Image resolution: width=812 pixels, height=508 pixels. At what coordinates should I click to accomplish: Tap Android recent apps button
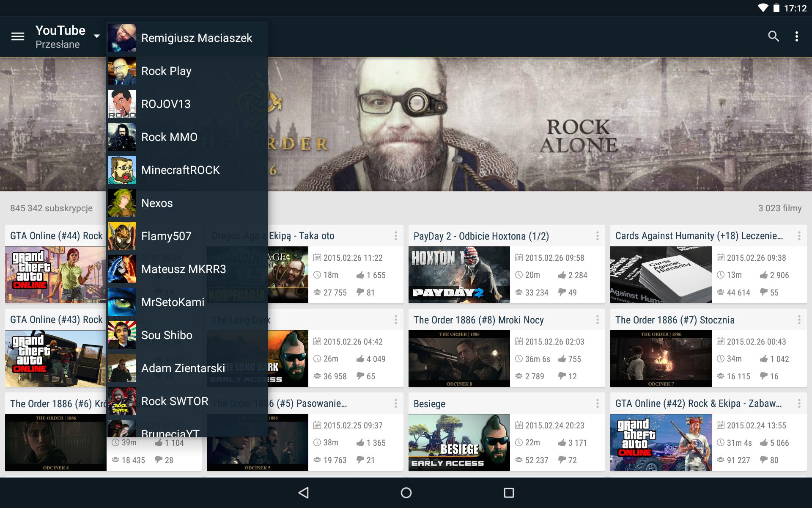(x=509, y=493)
